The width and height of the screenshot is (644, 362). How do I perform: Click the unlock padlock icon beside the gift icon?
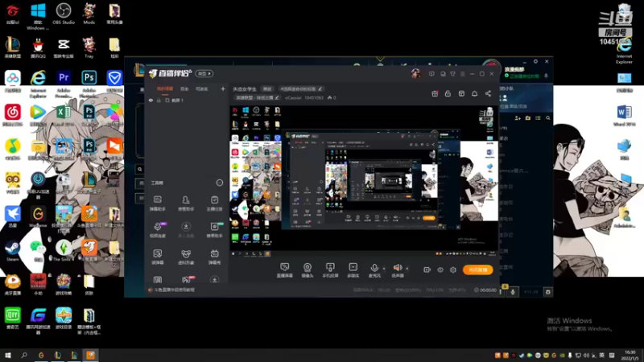pyautogui.click(x=448, y=93)
